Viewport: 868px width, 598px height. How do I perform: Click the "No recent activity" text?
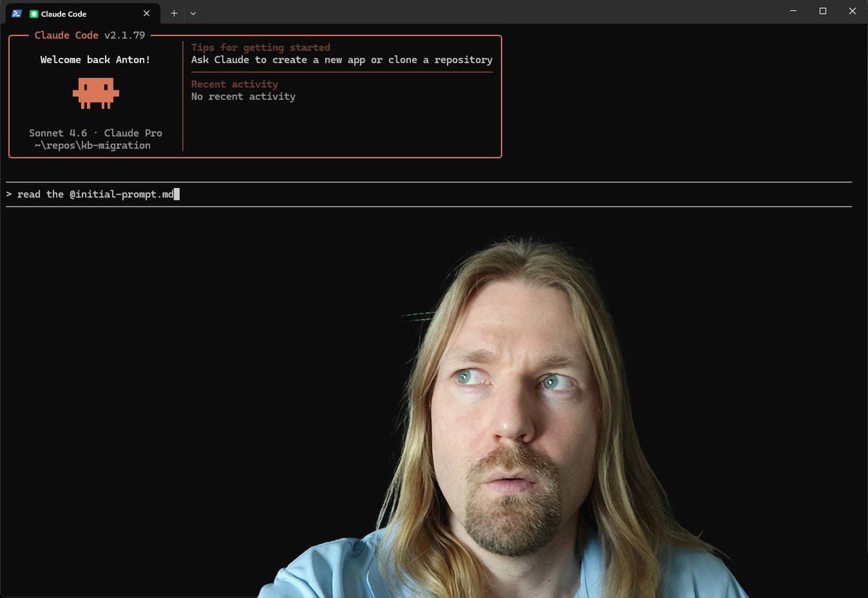click(x=243, y=96)
